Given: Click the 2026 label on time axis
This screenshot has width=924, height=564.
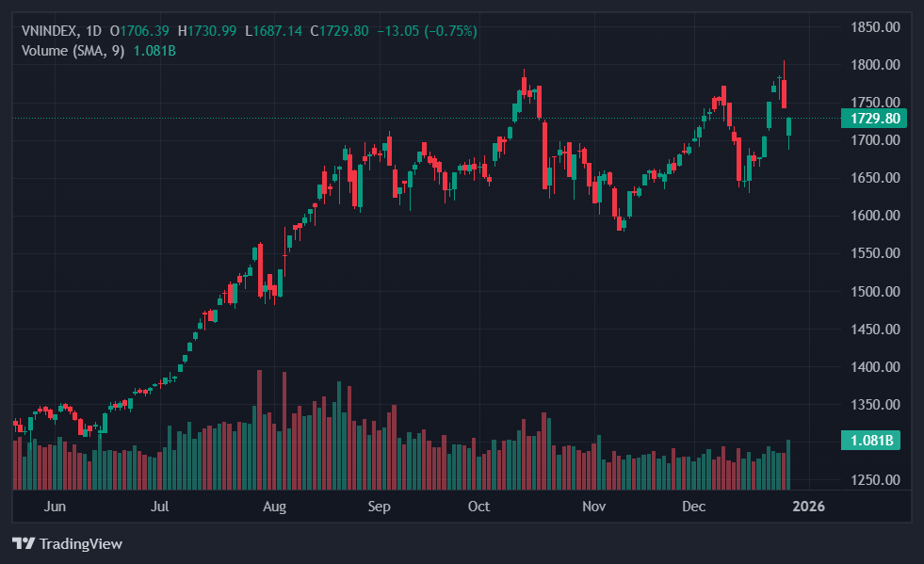Looking at the screenshot, I should coord(808,507).
